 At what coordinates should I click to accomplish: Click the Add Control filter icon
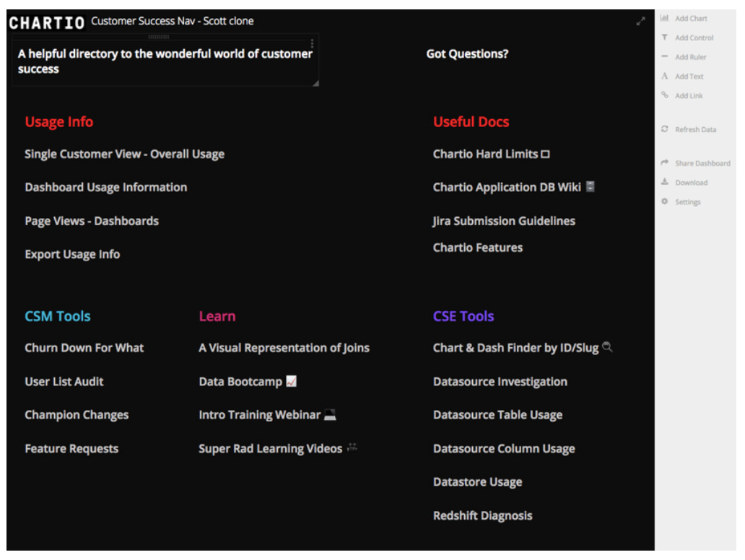(664, 37)
